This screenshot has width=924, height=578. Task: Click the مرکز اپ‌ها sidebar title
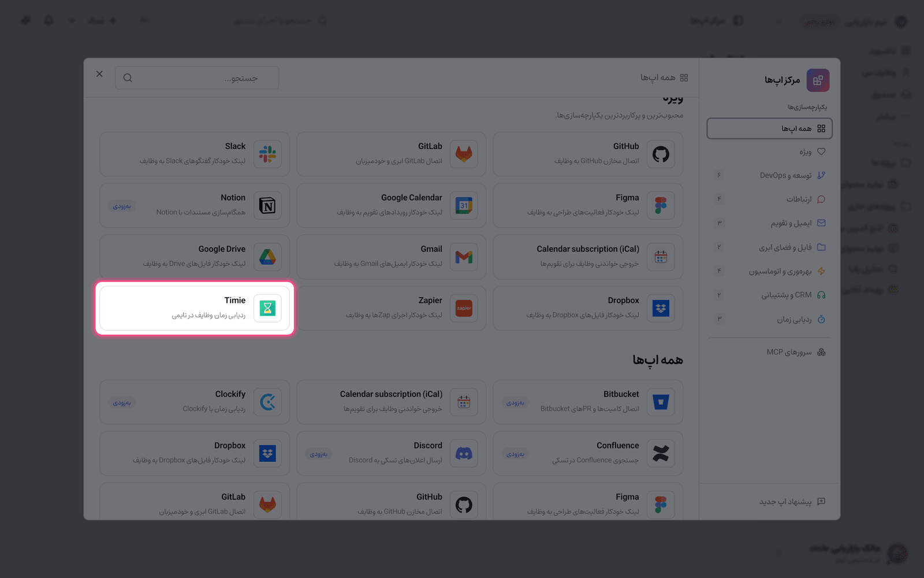coord(783,80)
